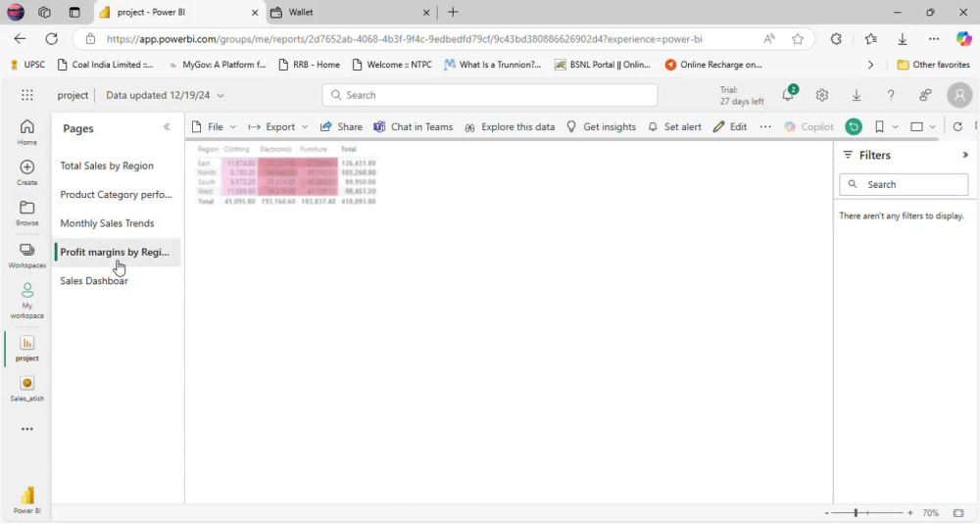The image size is (980, 524).
Task: Open the feedback icon in the header
Action: [925, 95]
